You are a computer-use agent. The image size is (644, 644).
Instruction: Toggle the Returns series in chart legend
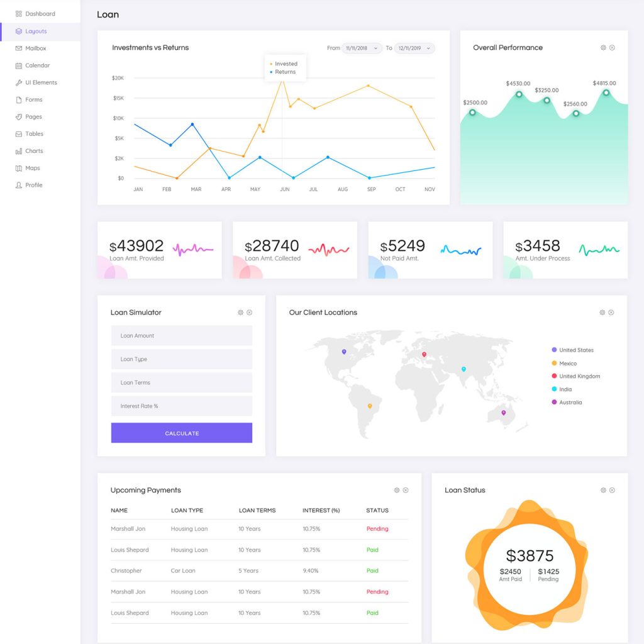(284, 72)
